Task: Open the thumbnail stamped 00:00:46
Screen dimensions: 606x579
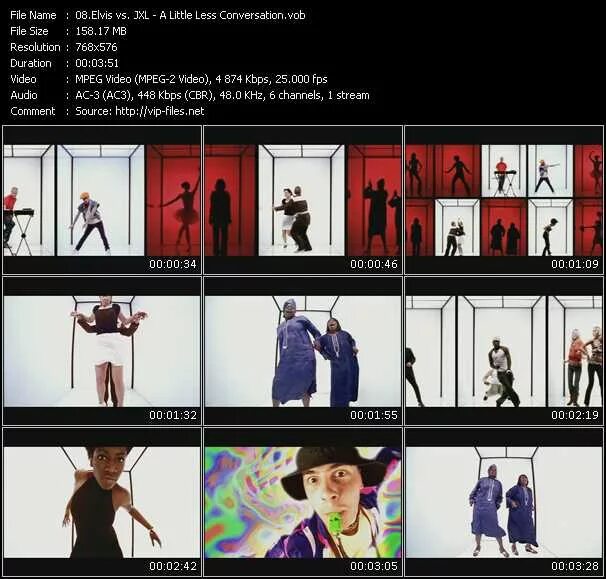Action: pyautogui.click(x=303, y=200)
